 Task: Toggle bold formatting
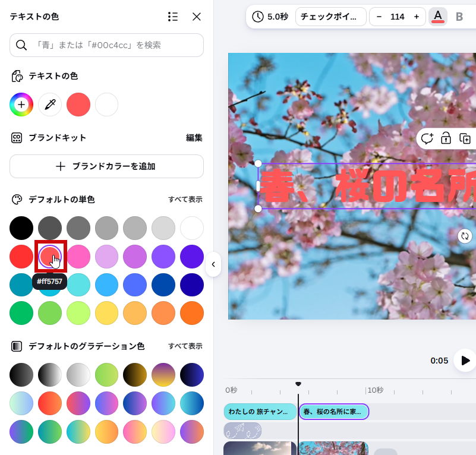coord(459,17)
